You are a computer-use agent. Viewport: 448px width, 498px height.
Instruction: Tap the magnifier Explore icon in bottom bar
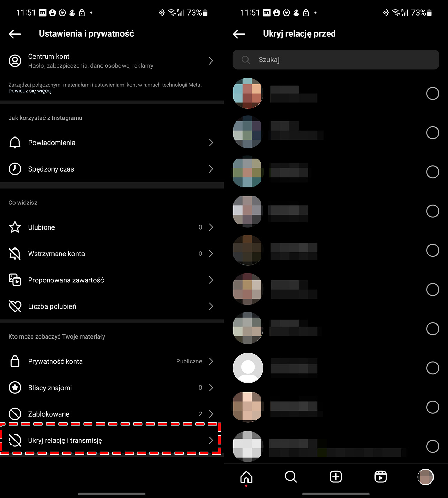point(291,477)
